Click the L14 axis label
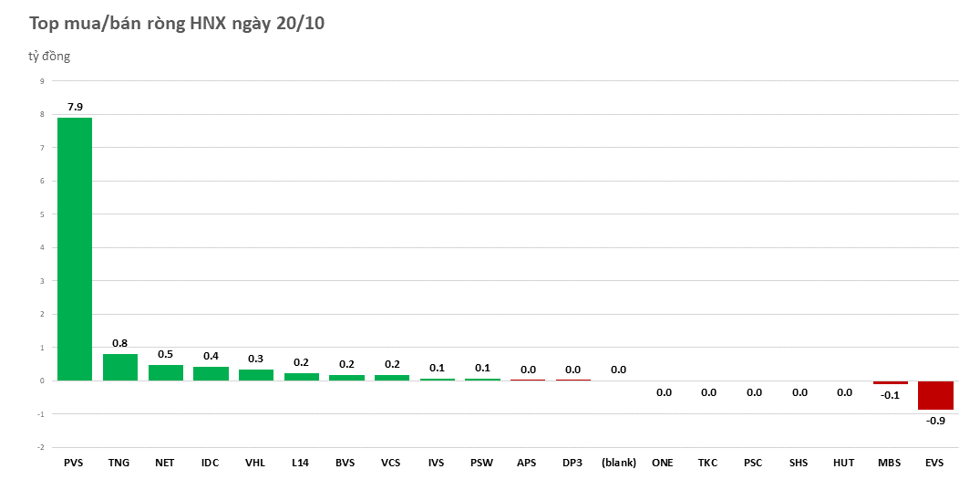This screenshot has height=490, width=980. click(x=300, y=463)
